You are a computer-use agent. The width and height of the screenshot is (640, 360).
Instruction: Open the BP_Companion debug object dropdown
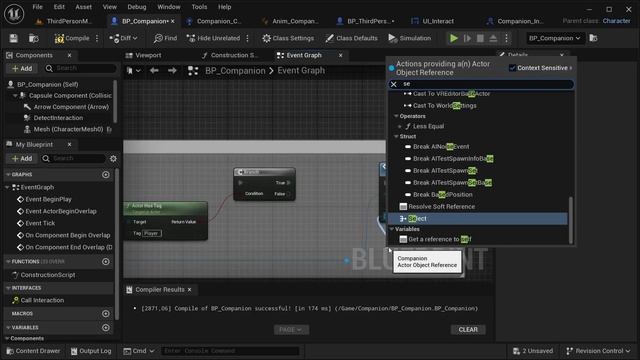pyautogui.click(x=554, y=38)
